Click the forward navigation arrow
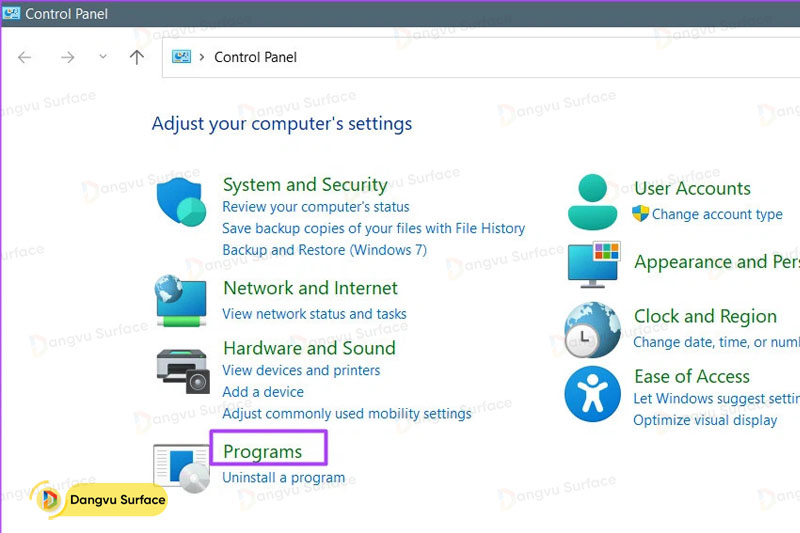 [67, 57]
